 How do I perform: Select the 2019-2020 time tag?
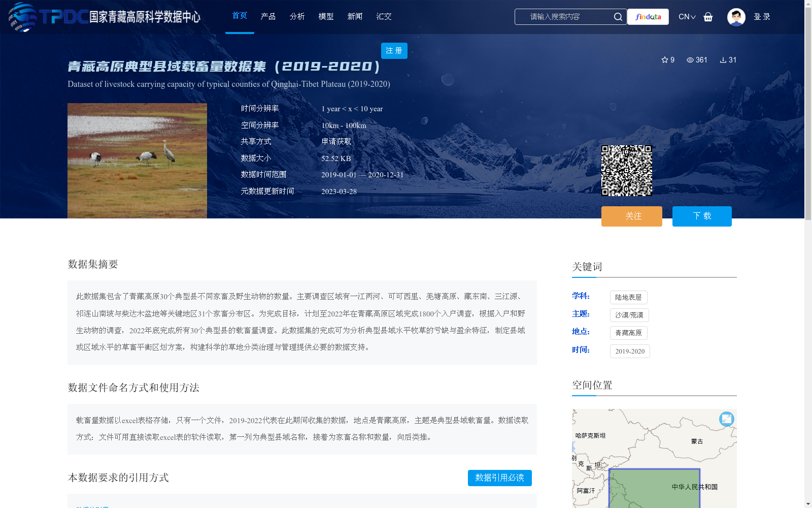[630, 351]
